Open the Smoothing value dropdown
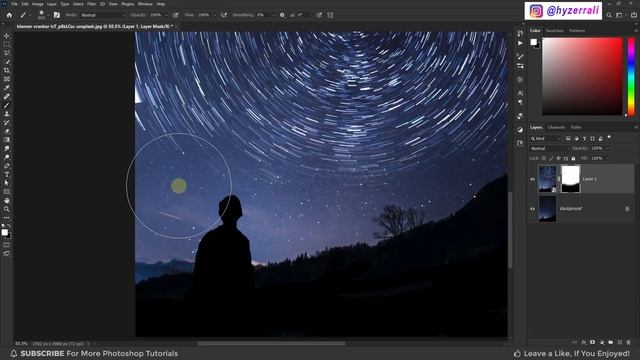Image resolution: width=640 pixels, height=360 pixels. (x=273, y=15)
